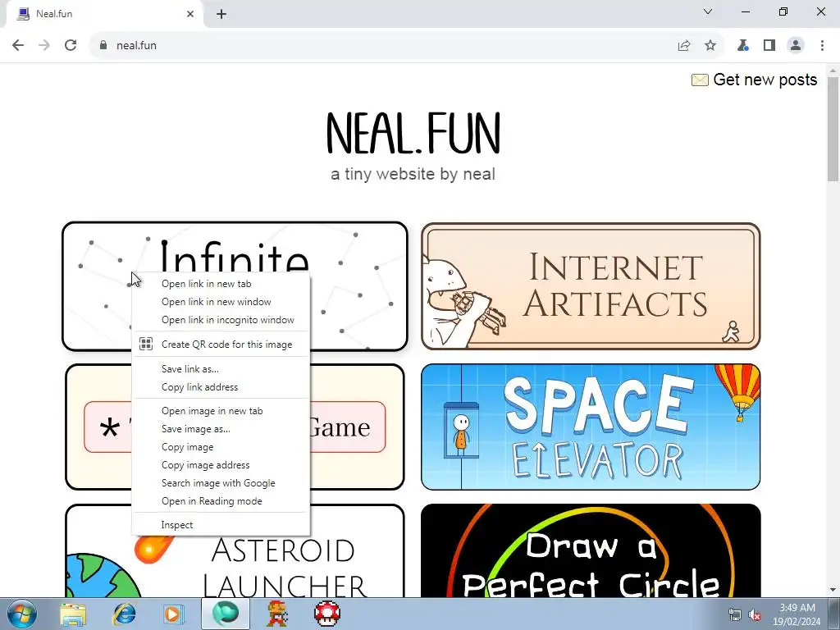Choose Create QR code for this image
Image resolution: width=840 pixels, height=630 pixels.
point(221,345)
